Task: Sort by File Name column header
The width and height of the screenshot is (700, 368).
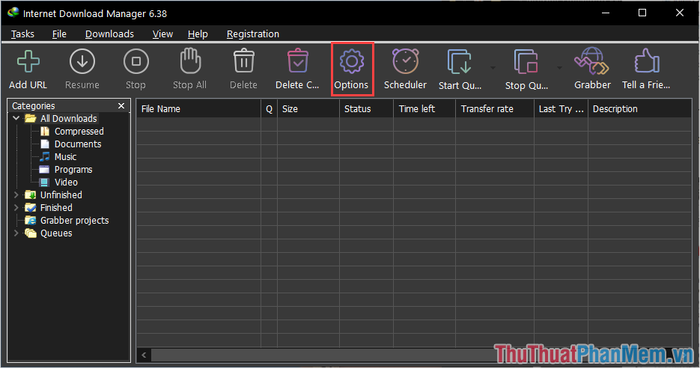Action: (199, 109)
